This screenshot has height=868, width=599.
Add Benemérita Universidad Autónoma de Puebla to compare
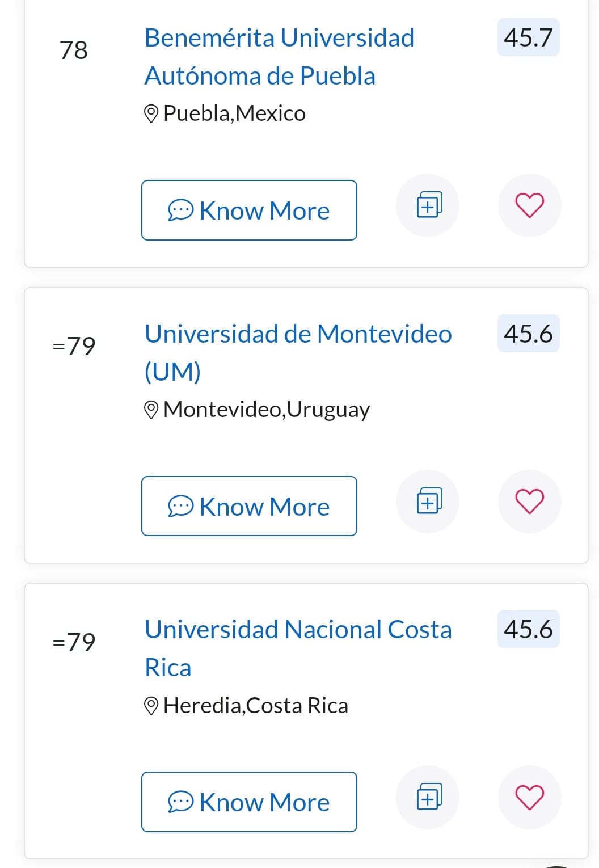429,205
